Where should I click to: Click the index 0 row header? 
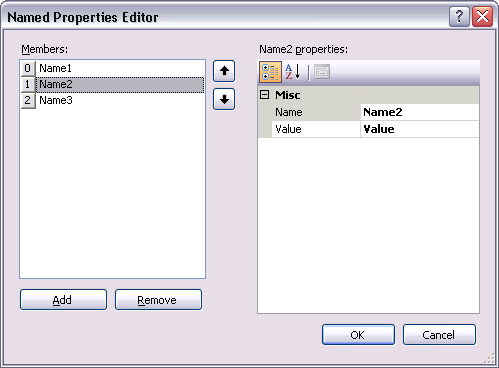(28, 68)
